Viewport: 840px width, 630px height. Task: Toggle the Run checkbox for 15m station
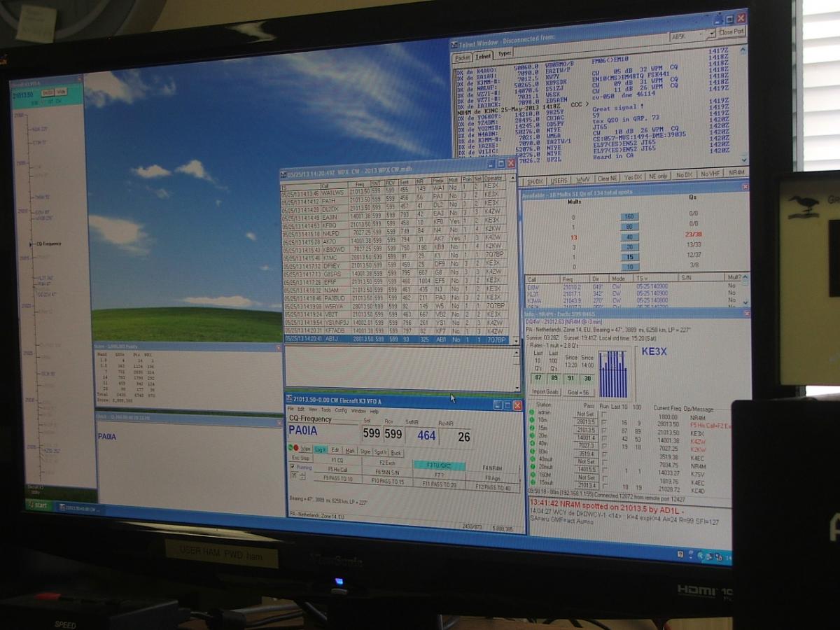[604, 430]
